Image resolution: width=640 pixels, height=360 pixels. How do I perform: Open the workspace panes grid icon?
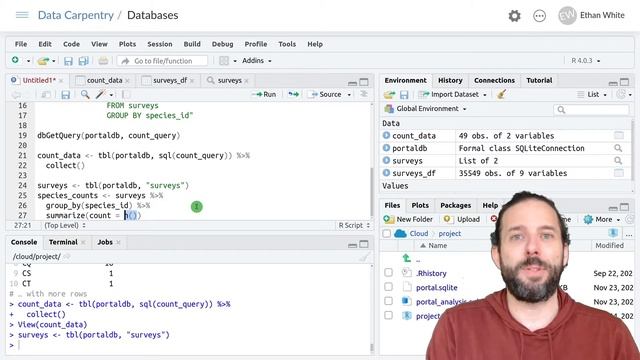pos(224,61)
